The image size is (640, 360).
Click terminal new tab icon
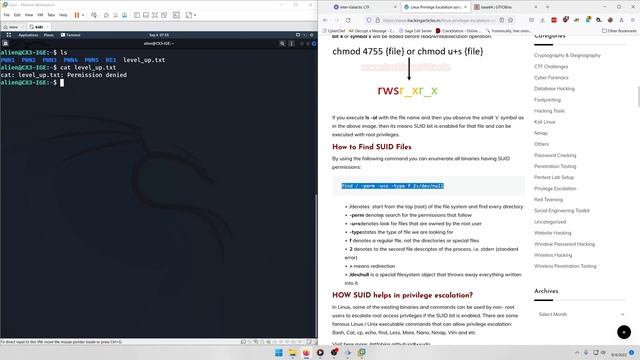(5, 43)
